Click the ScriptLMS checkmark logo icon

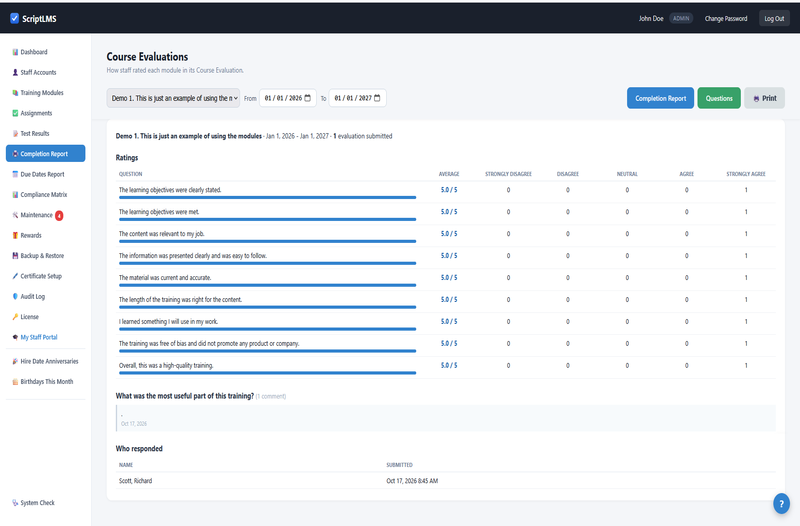14,18
